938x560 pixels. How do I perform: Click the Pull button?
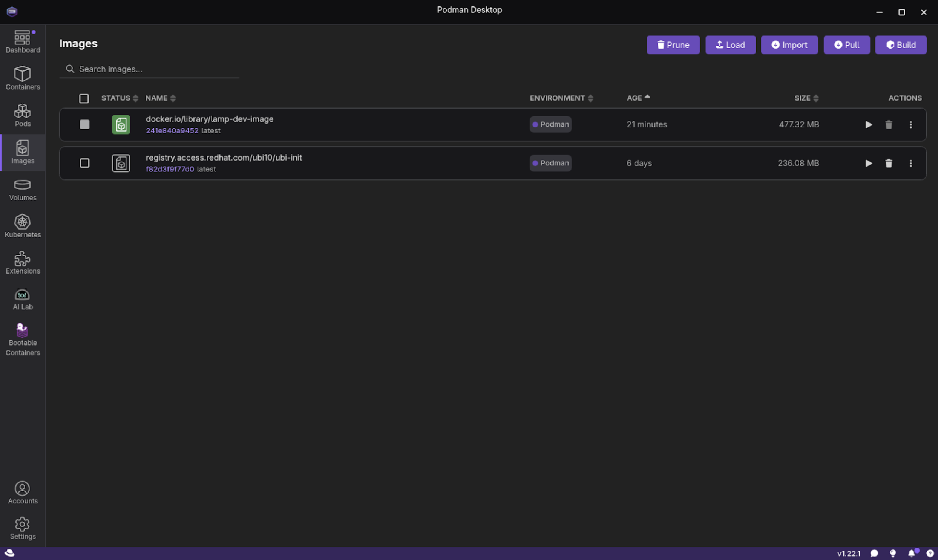846,45
